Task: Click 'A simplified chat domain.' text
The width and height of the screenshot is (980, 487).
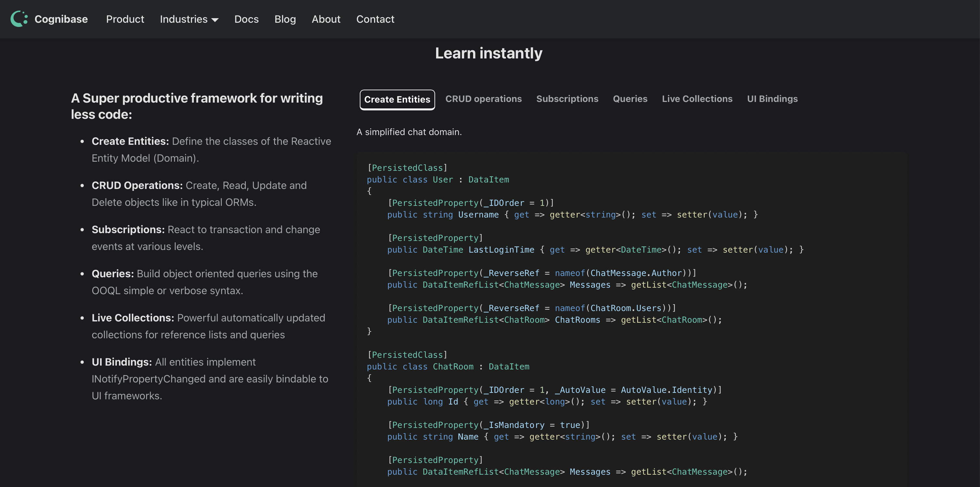Action: coord(409,132)
